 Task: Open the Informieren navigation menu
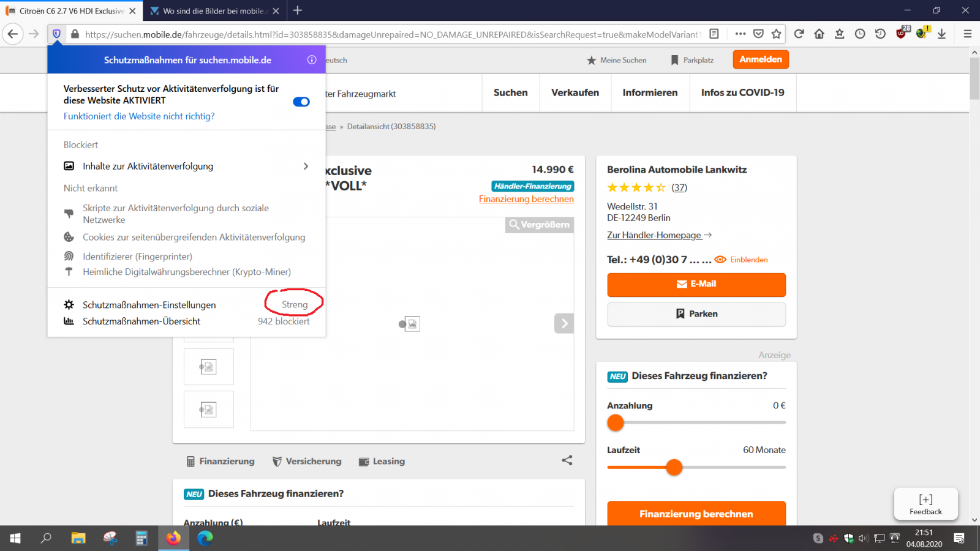650,92
